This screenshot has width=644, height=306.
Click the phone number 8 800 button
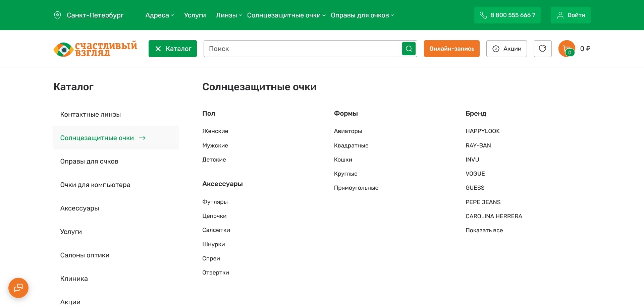tap(507, 15)
